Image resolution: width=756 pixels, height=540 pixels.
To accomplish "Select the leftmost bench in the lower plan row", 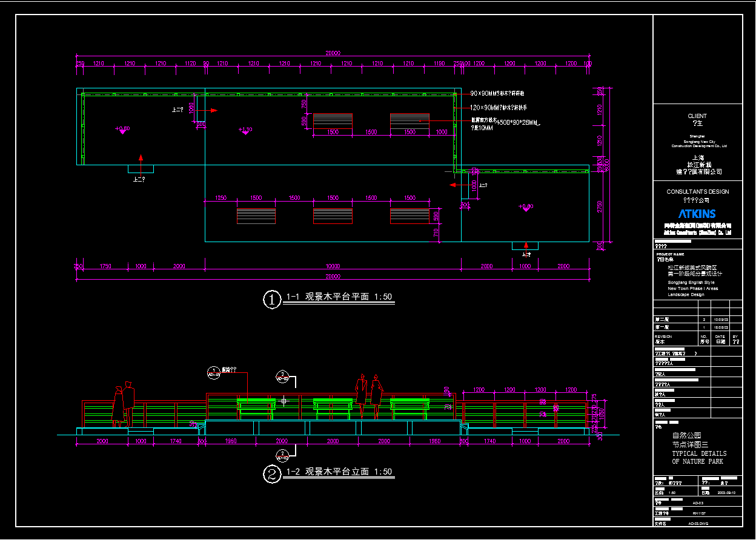I will [x=256, y=216].
